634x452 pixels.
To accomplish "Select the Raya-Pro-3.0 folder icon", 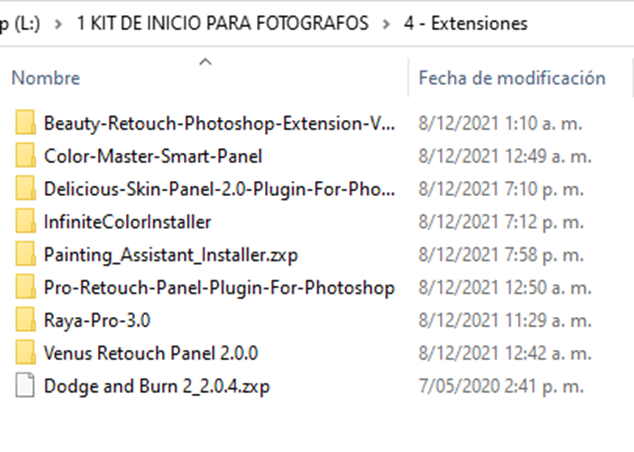I will 25,320.
